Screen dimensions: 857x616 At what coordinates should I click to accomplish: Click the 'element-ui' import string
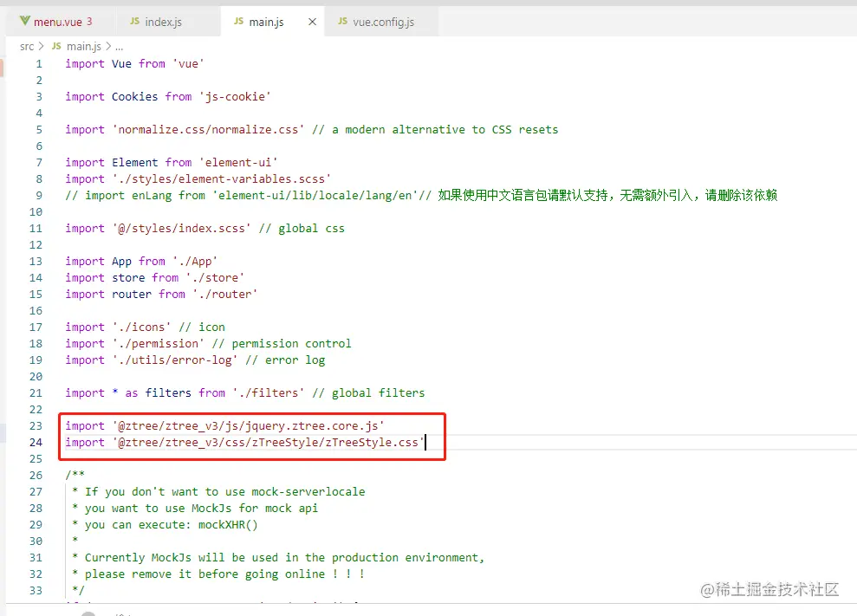(x=238, y=162)
